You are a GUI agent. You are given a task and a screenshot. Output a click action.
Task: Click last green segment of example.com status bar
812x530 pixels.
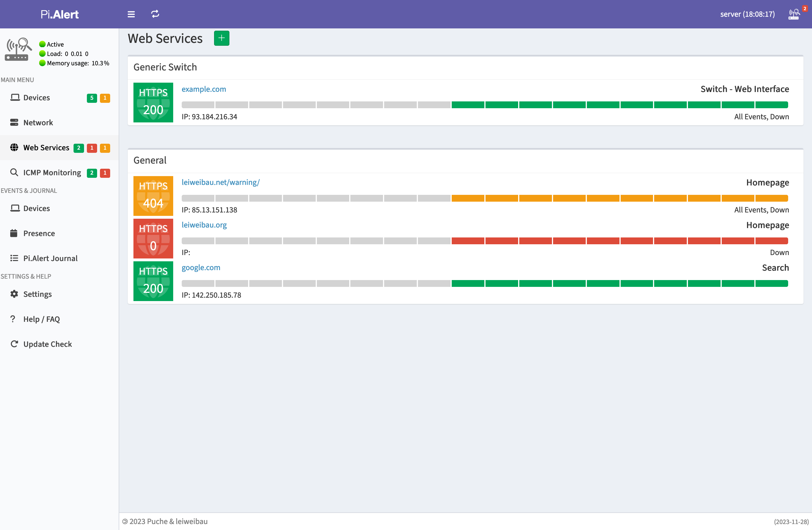pyautogui.click(x=771, y=105)
